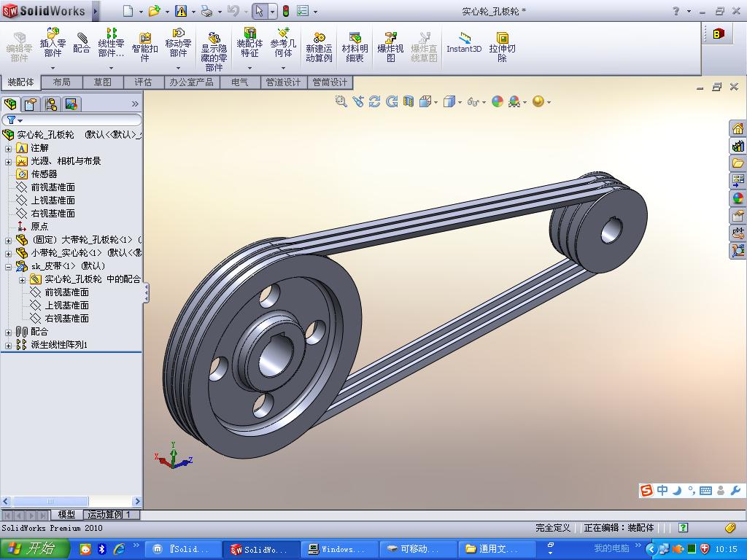The height and width of the screenshot is (560, 747).
Task: Open the View Orientation icon
Action: [x=425, y=101]
